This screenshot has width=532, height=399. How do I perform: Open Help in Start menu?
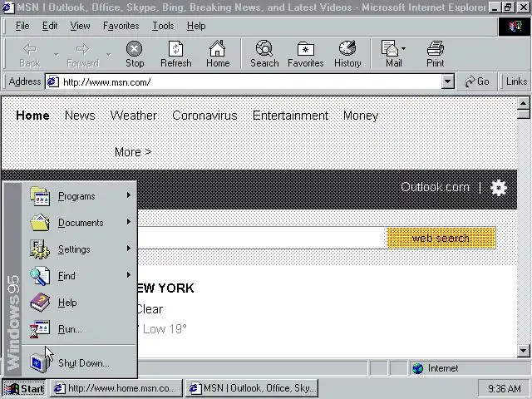click(x=80, y=302)
